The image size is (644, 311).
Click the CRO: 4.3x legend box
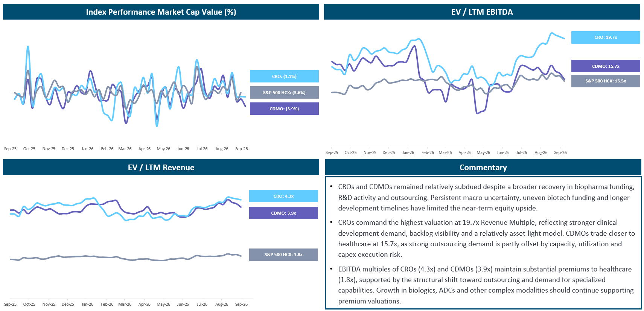click(283, 196)
